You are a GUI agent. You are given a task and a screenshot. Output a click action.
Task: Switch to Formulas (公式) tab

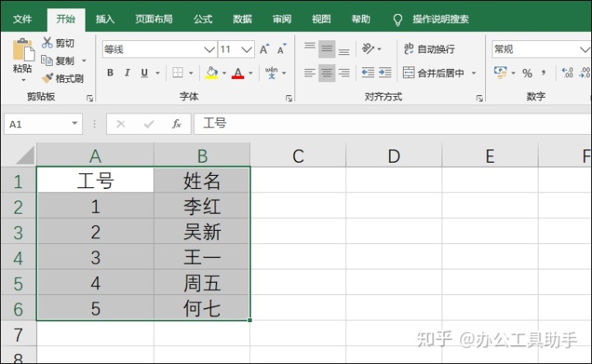(x=203, y=19)
